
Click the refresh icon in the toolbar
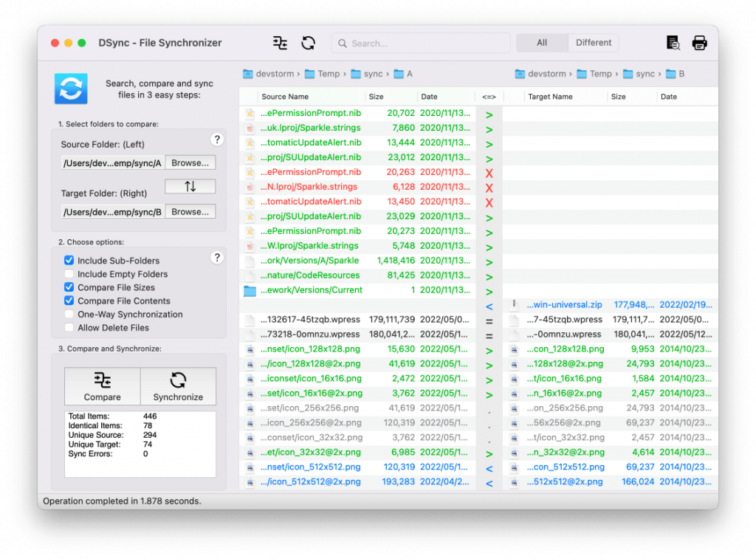[x=308, y=43]
